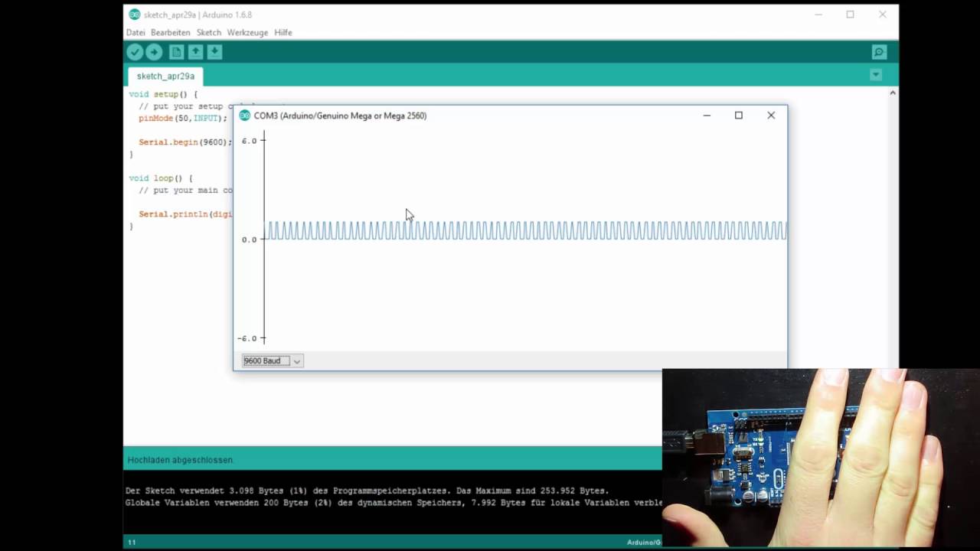The width and height of the screenshot is (980, 551).
Task: Open the 9600 Baud rate dropdown
Action: click(x=273, y=360)
